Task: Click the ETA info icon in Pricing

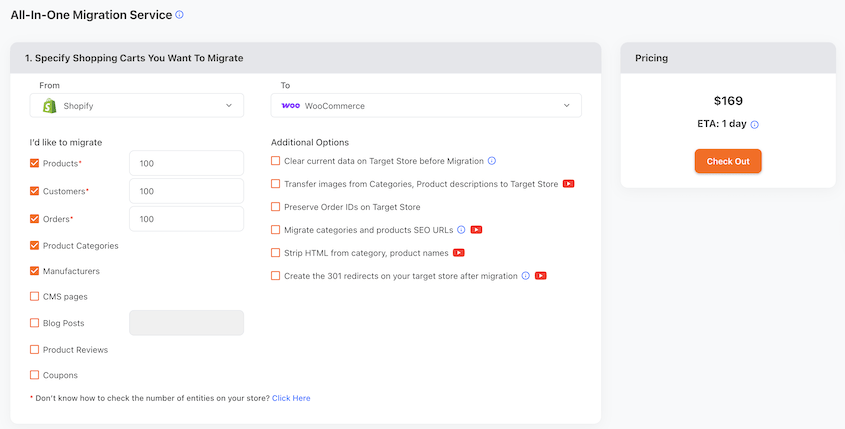Action: (x=754, y=125)
